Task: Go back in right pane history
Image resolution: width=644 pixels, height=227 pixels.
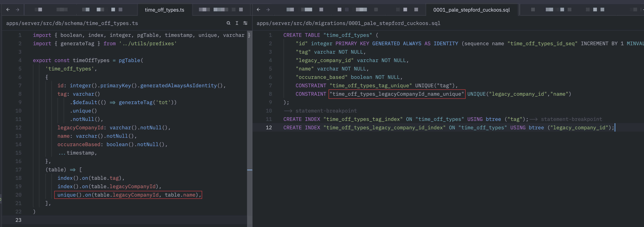Action: coord(258,10)
